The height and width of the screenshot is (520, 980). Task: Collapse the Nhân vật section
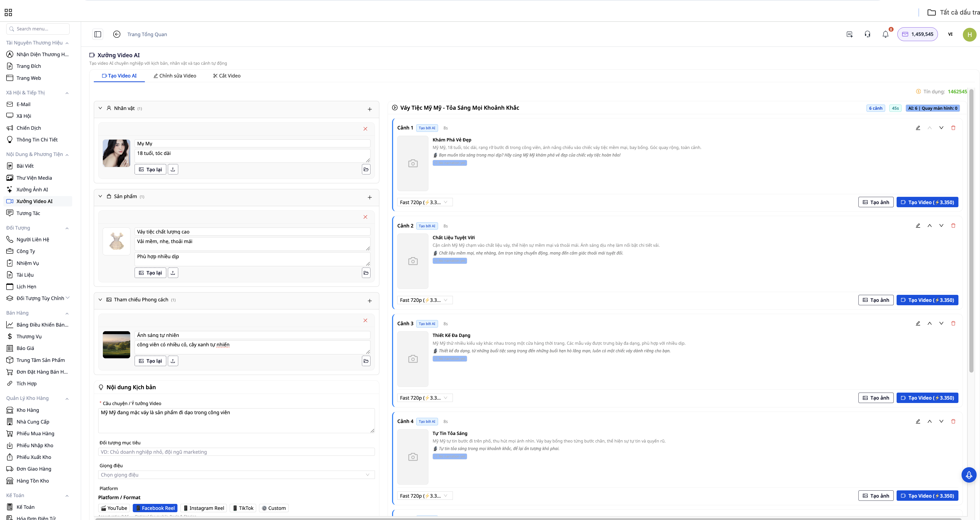101,108
